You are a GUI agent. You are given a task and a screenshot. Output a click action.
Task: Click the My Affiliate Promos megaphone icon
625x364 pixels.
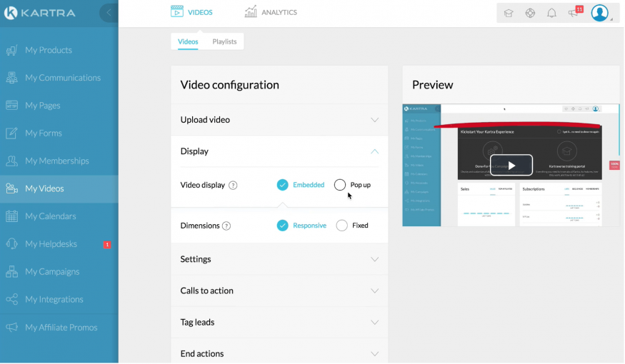pyautogui.click(x=11, y=328)
